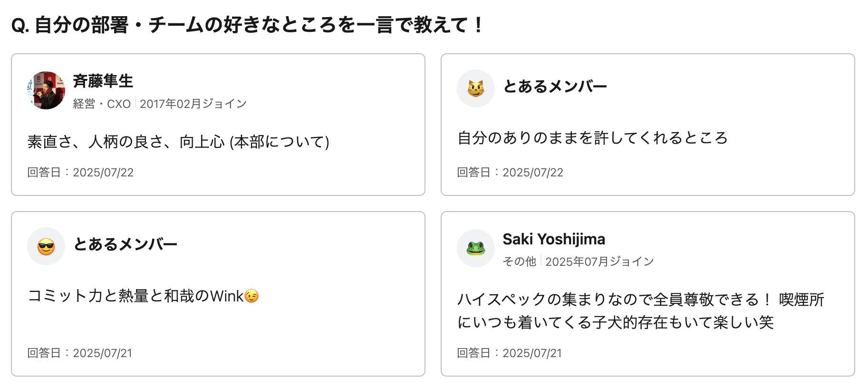Open Saki Yoshijima profile name

(x=554, y=239)
